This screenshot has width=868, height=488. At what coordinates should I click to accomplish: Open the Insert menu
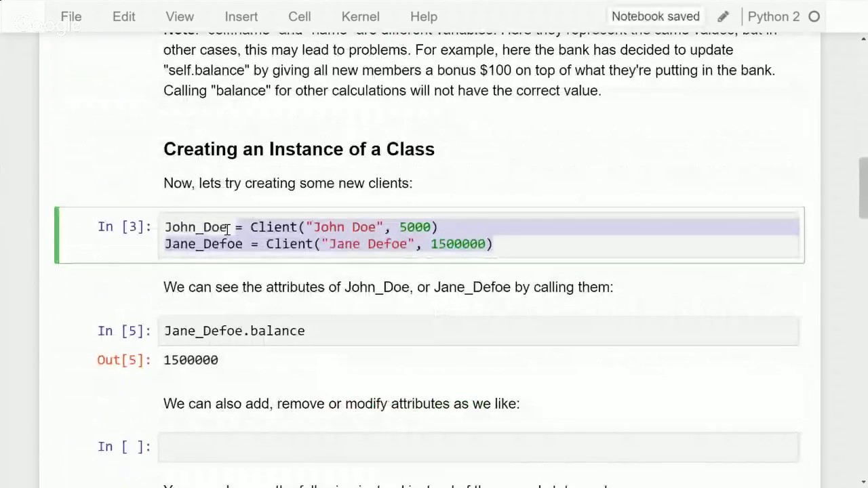[x=241, y=16]
